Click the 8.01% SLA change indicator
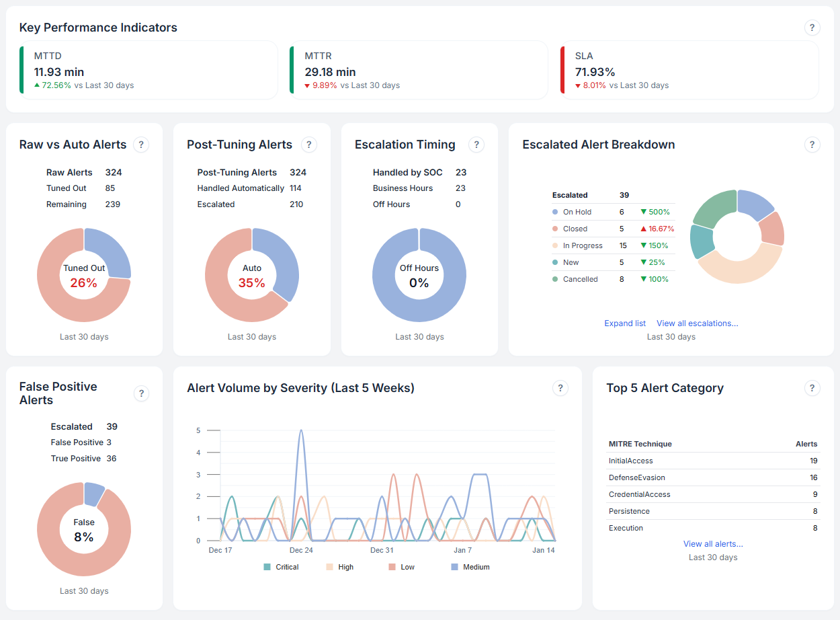This screenshot has width=840, height=620. (590, 85)
